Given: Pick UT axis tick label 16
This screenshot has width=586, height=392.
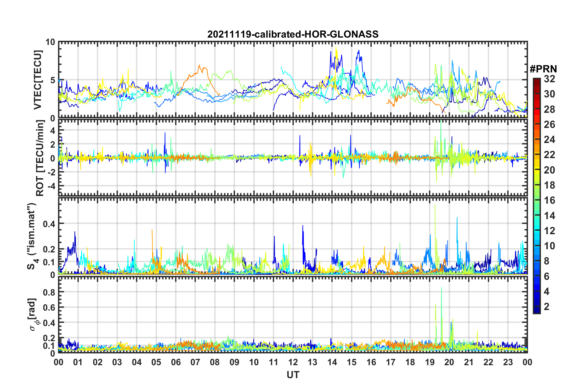Looking at the screenshot, I should tap(371, 362).
